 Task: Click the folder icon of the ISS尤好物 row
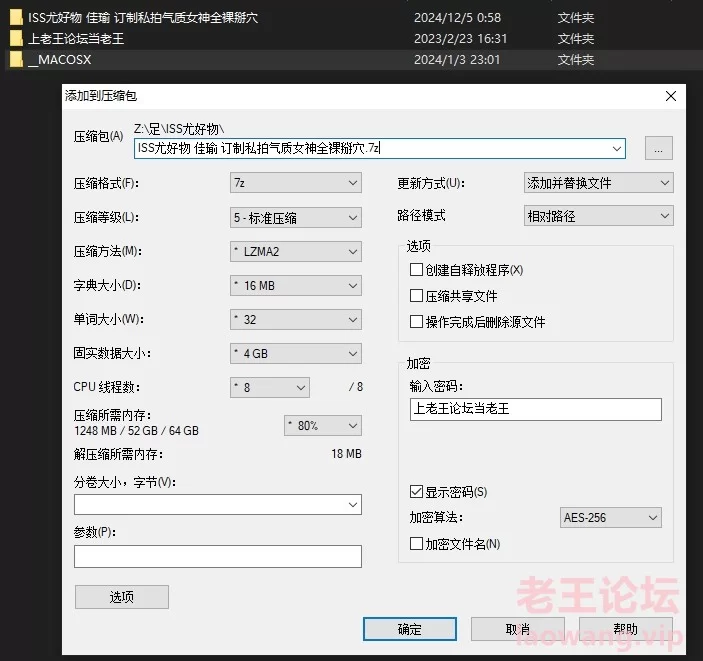16,17
